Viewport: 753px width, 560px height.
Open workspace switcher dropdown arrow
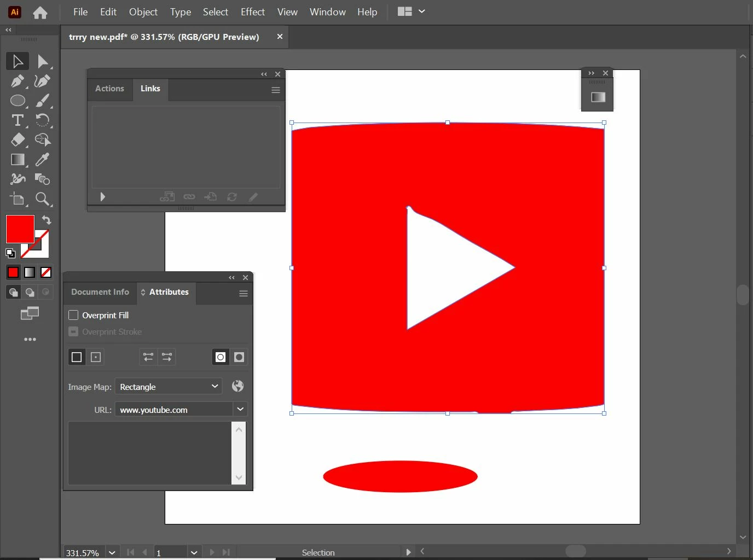coord(421,11)
